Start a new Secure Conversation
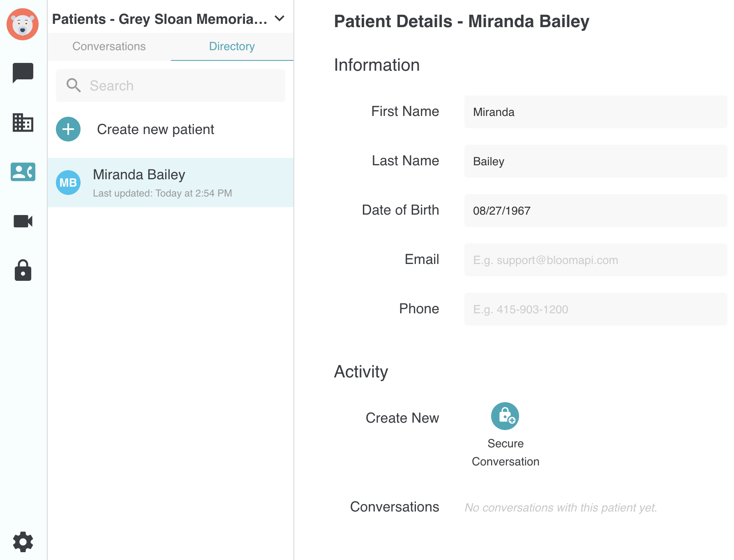 click(505, 416)
